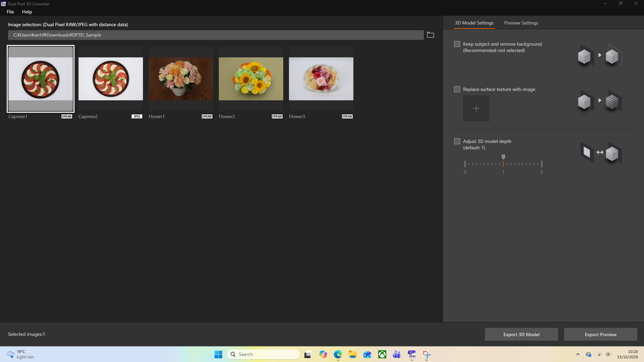
Task: Open Copilot from the taskbar
Action: (x=323, y=354)
